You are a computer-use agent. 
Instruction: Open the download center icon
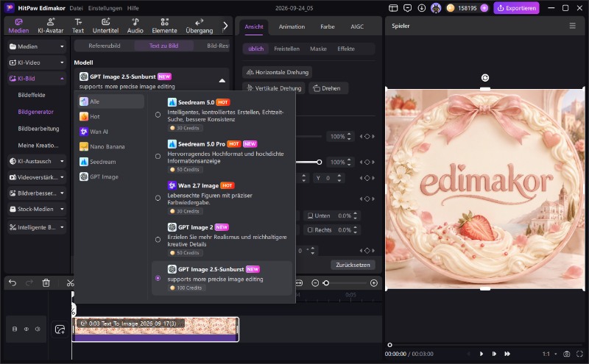tap(421, 8)
